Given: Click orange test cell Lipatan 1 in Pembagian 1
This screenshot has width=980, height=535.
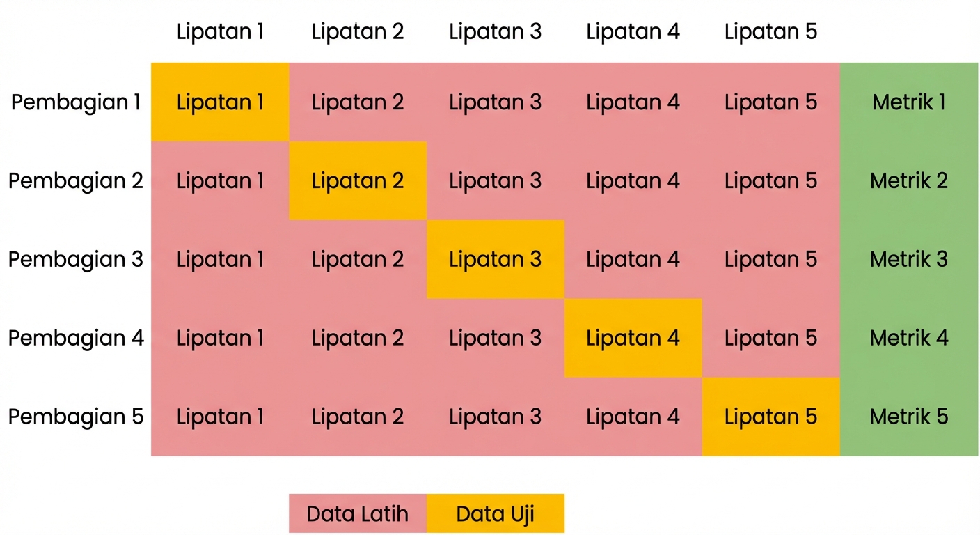Looking at the screenshot, I should 220,102.
